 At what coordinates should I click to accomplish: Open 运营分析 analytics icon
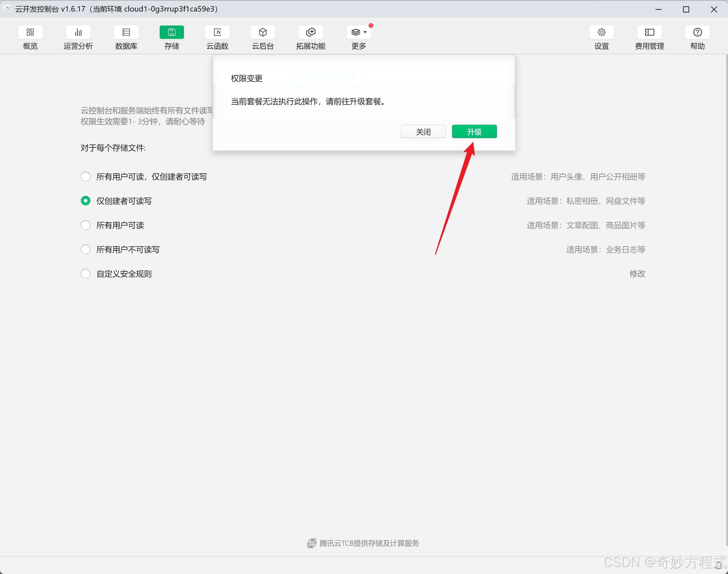point(78,32)
